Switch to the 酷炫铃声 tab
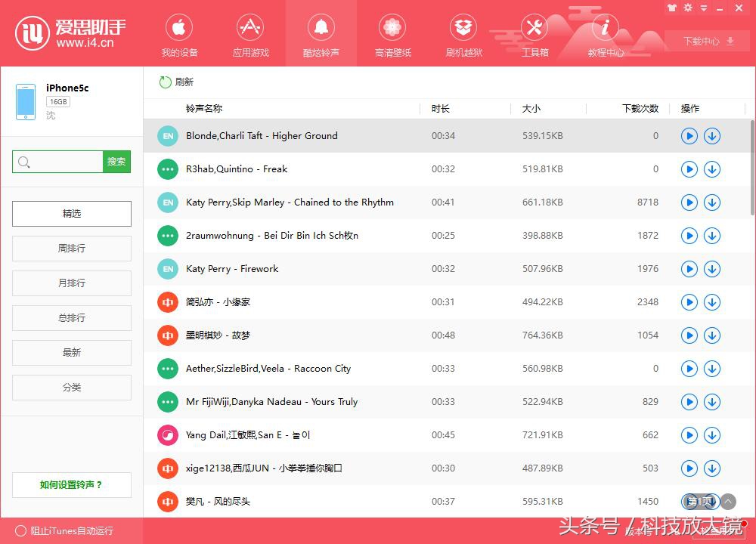 321,34
